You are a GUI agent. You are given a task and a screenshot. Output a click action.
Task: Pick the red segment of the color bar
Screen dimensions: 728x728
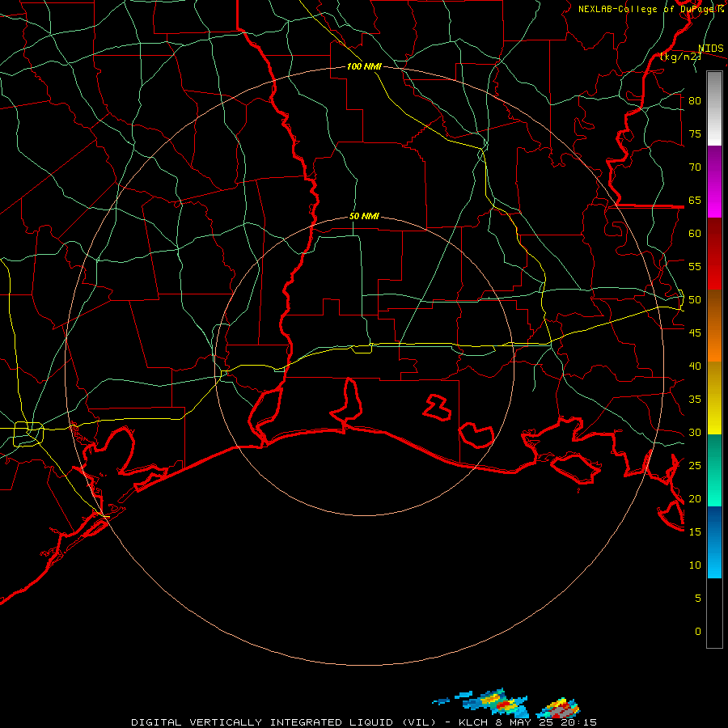click(x=714, y=253)
